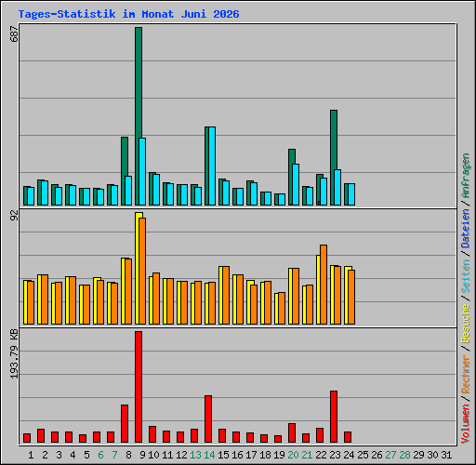476x465 pixels.
Task: Click day label 17 on the x-axis
Action: (251, 455)
